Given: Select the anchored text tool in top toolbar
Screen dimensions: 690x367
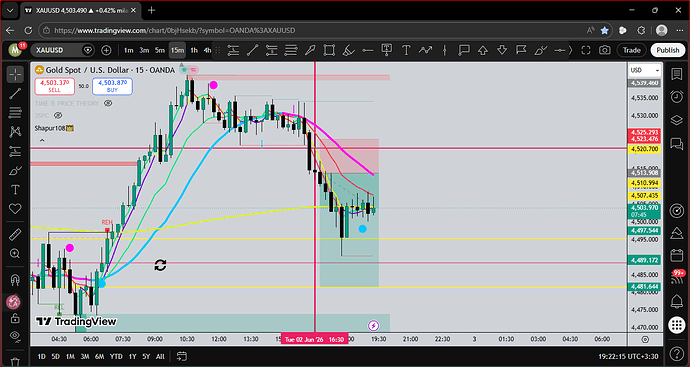Looking at the screenshot, I should click(x=387, y=50).
